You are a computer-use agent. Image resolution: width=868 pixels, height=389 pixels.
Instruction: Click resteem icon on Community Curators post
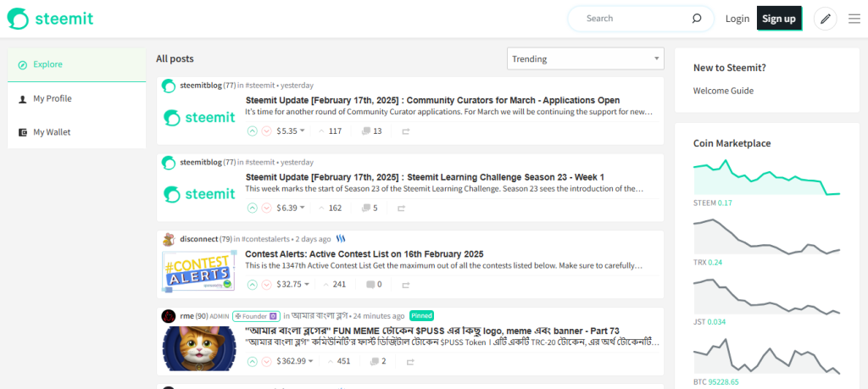405,131
